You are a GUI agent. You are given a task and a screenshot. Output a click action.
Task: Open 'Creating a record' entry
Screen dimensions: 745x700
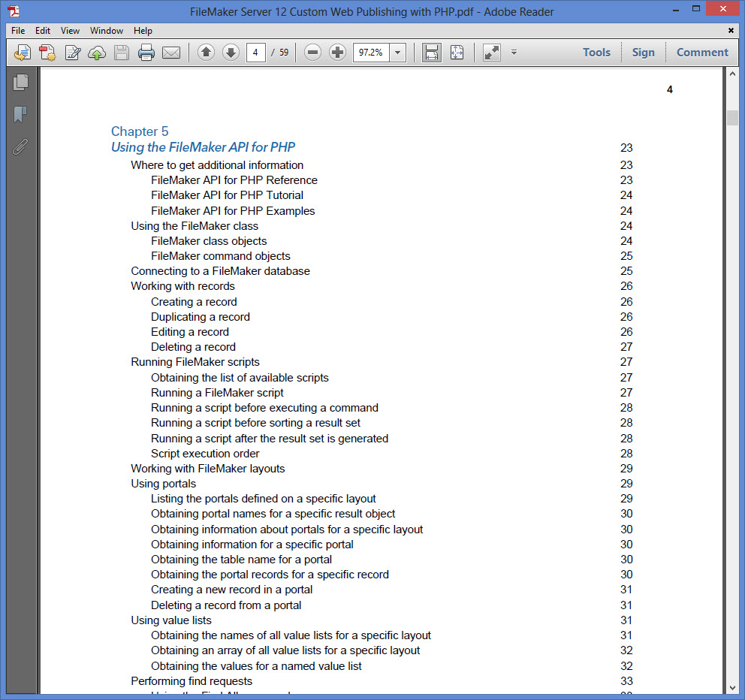tap(194, 302)
